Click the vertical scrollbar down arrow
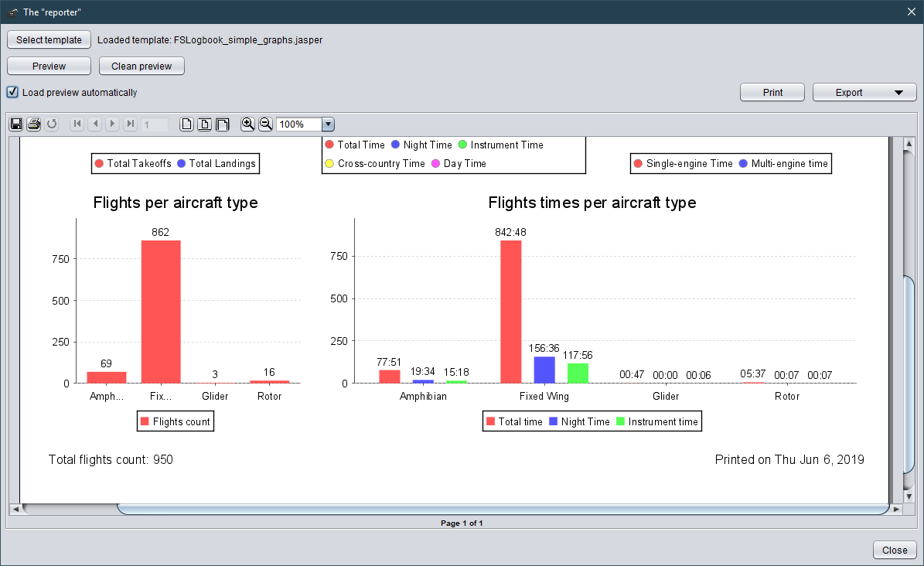The height and width of the screenshot is (566, 924). pos(909,497)
